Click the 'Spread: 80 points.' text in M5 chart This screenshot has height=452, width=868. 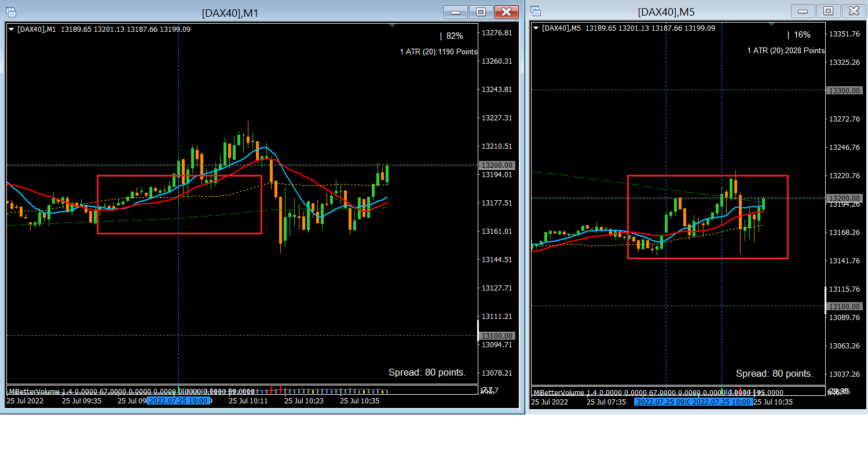click(774, 374)
